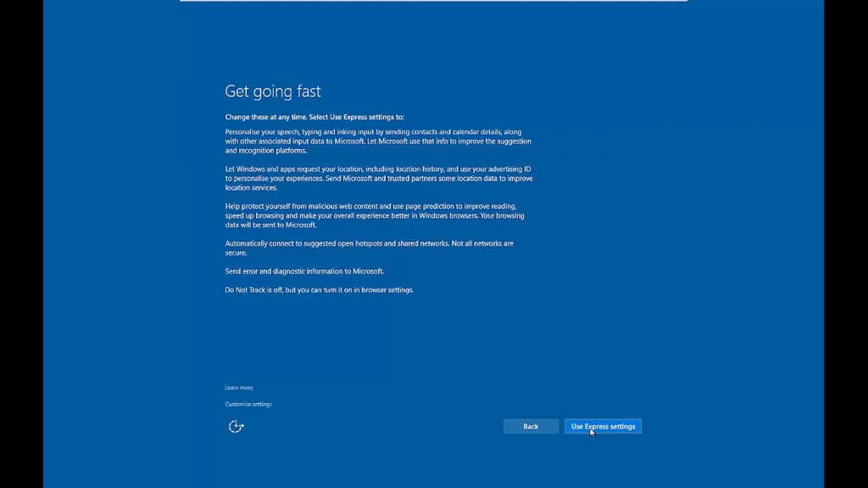The height and width of the screenshot is (488, 868).
Task: Click the error and diagnostic information line
Action: (x=304, y=270)
